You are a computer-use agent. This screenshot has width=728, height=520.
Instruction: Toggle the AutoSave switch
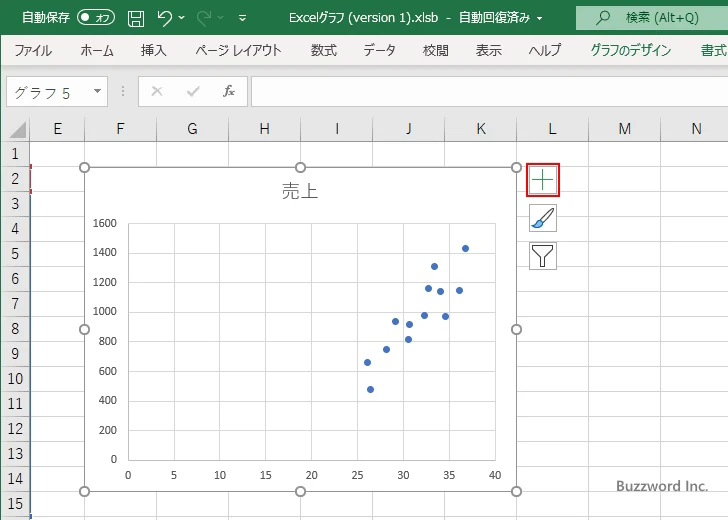[x=96, y=18]
